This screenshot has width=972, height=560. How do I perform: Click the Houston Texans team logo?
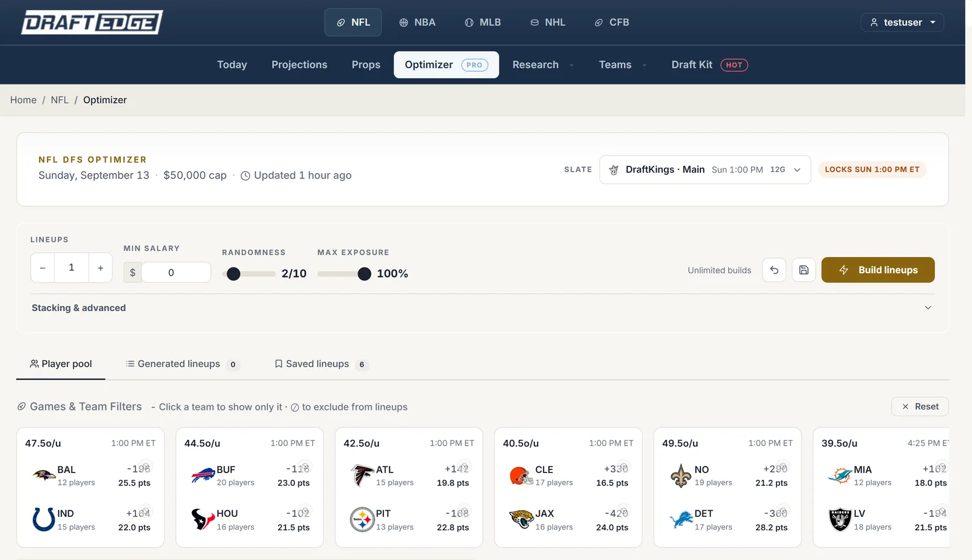[x=203, y=519]
